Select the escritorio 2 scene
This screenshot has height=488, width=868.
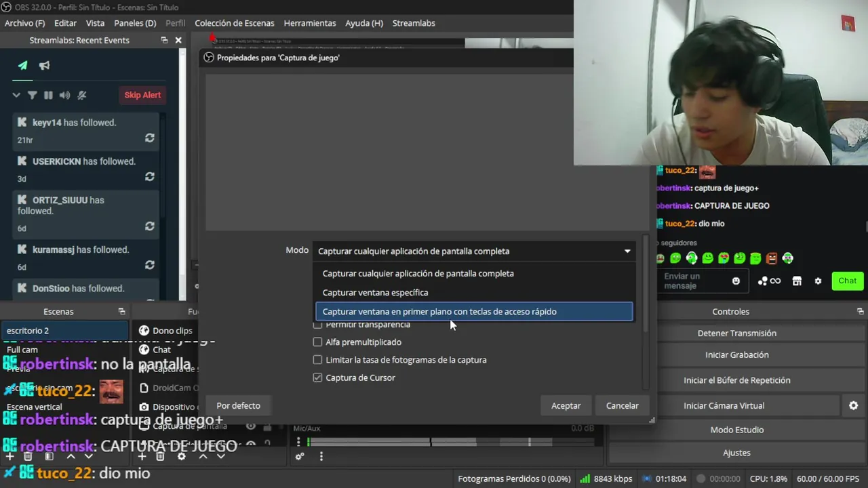coord(64,331)
